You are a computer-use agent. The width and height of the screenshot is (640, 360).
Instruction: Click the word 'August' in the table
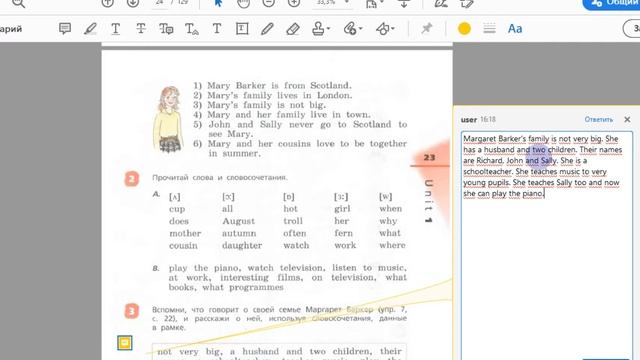click(238, 221)
